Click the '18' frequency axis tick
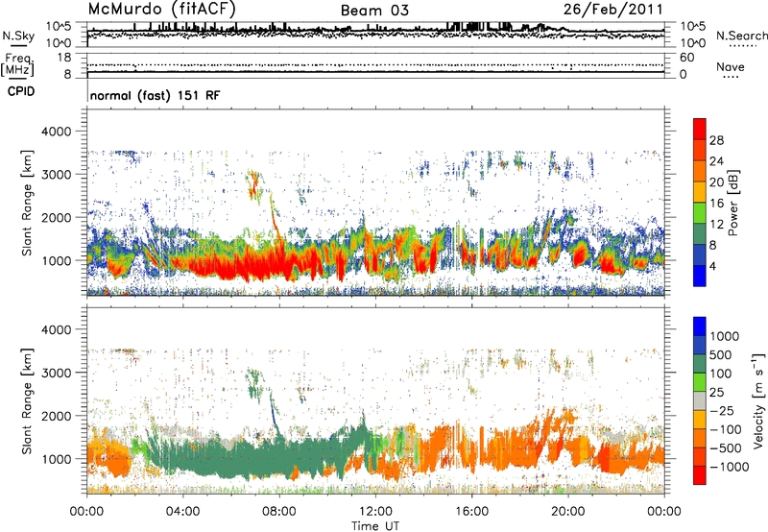 [x=64, y=58]
